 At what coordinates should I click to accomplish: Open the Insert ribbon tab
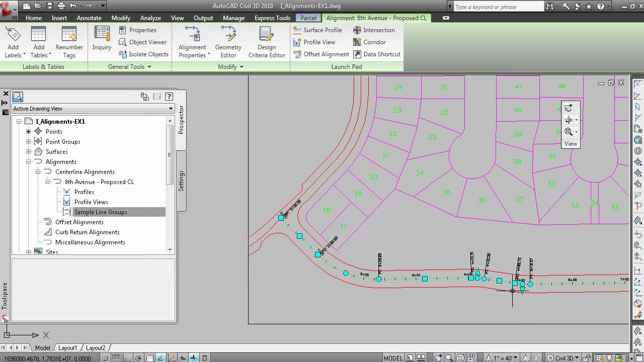pyautogui.click(x=59, y=18)
